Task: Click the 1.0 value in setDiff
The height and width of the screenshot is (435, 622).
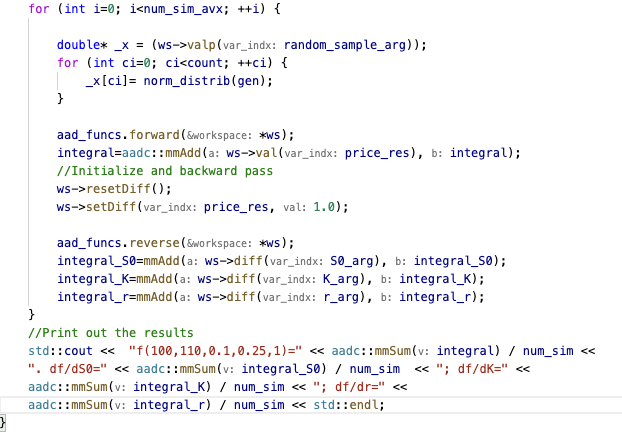Action: [324, 207]
